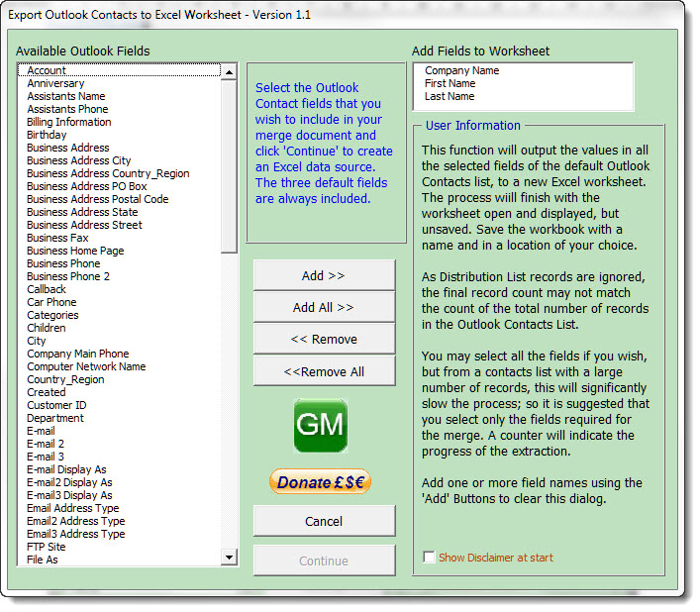Click the Donate £$€ button

tap(321, 482)
